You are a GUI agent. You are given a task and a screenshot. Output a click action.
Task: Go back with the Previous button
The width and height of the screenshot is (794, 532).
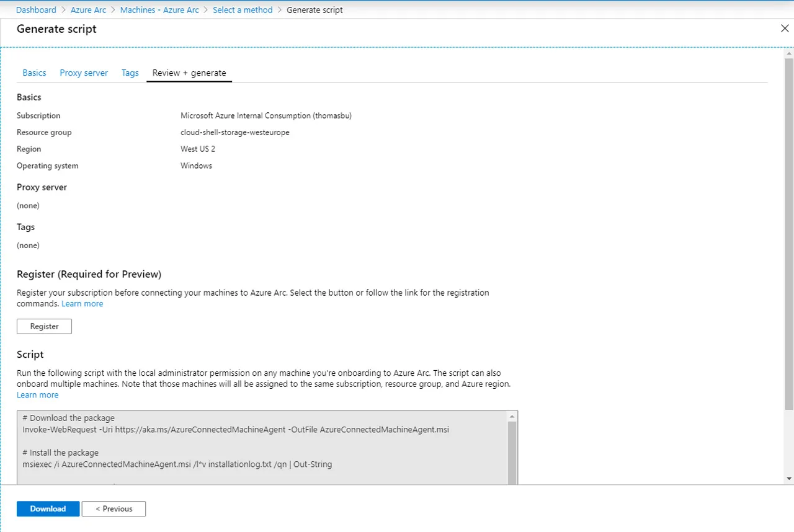tap(114, 509)
